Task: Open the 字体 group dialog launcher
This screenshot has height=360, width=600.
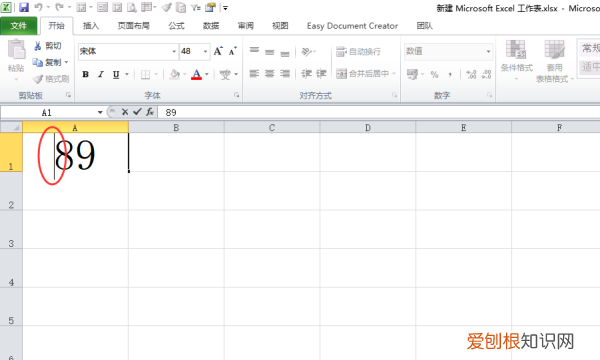Action: click(236, 95)
